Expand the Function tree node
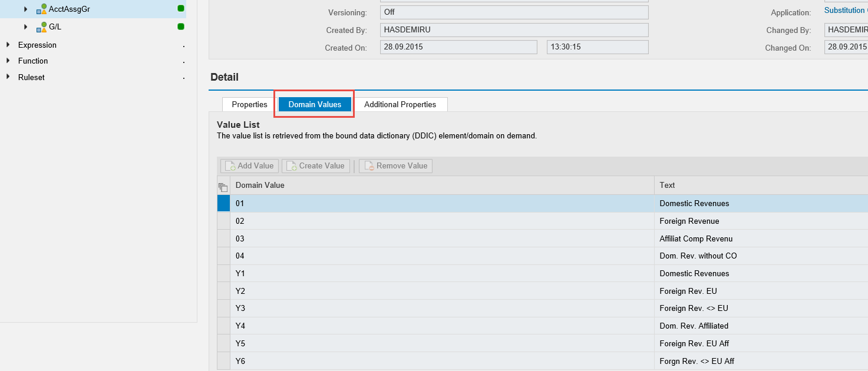 [x=8, y=61]
